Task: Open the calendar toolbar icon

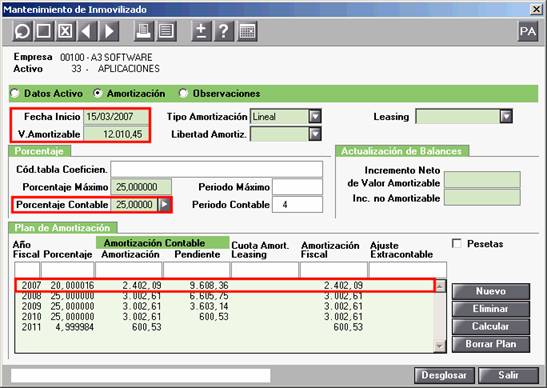Action: [x=247, y=31]
